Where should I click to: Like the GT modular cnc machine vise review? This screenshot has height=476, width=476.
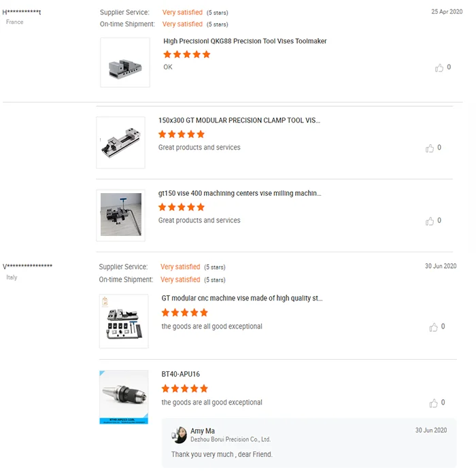click(434, 327)
